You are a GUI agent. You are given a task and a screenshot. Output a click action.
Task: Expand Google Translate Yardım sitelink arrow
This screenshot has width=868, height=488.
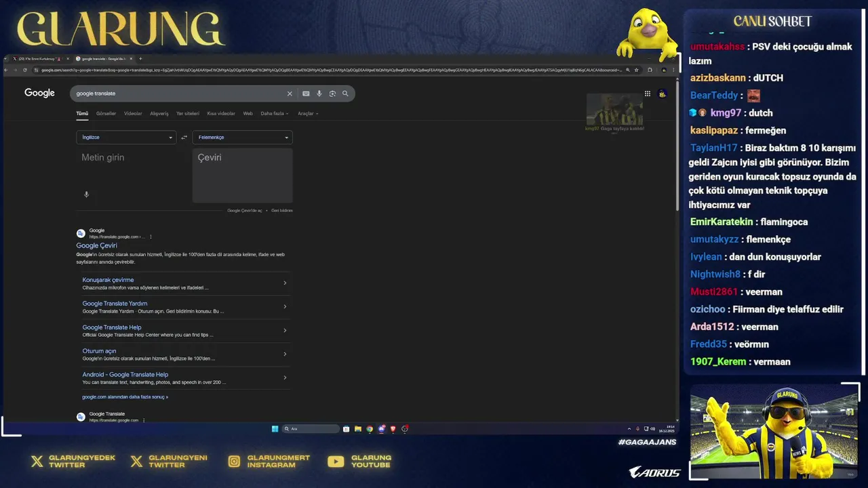pos(285,306)
